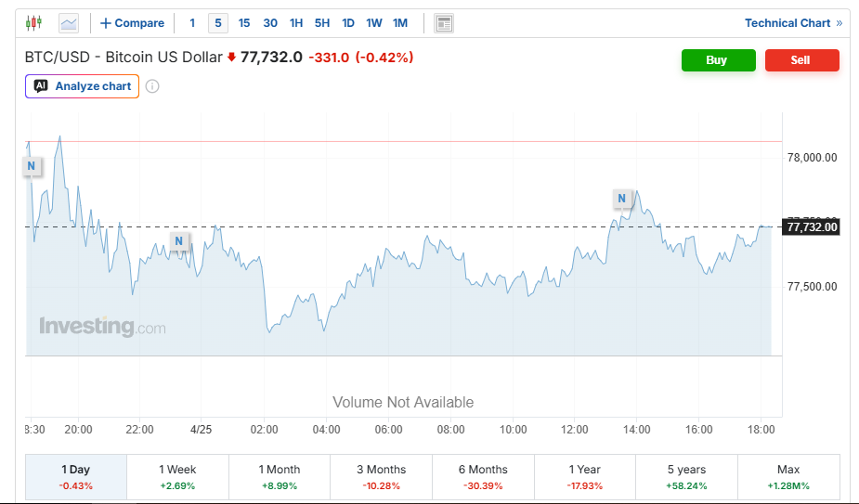Click the AI Analyze chart button

[83, 86]
